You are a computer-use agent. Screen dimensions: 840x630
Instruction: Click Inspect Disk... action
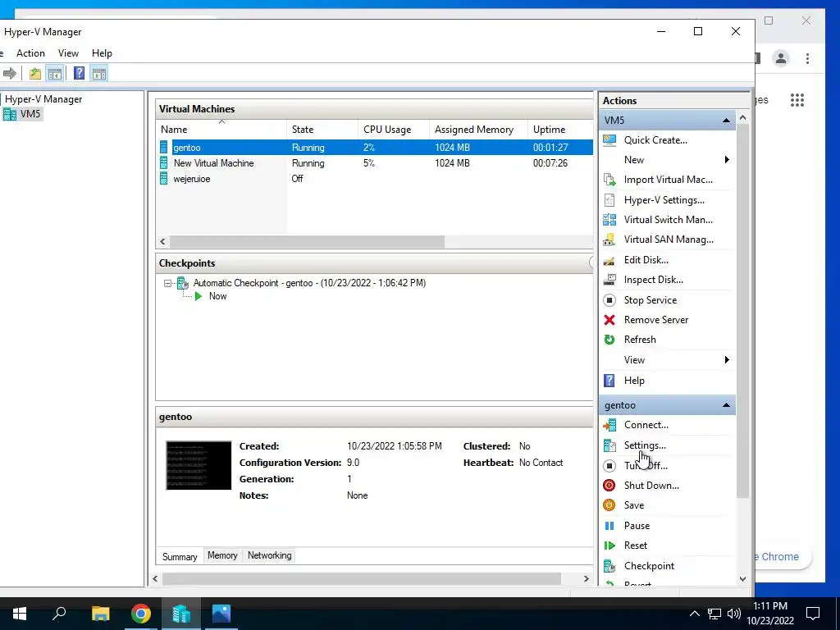click(x=653, y=280)
